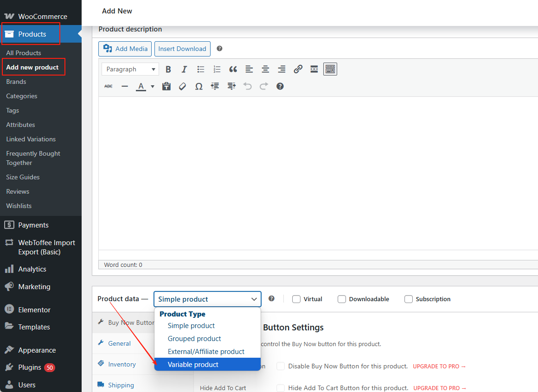Screen dimensions: 538x392
Task: Click the text color swatch 'A'
Action: point(141,87)
